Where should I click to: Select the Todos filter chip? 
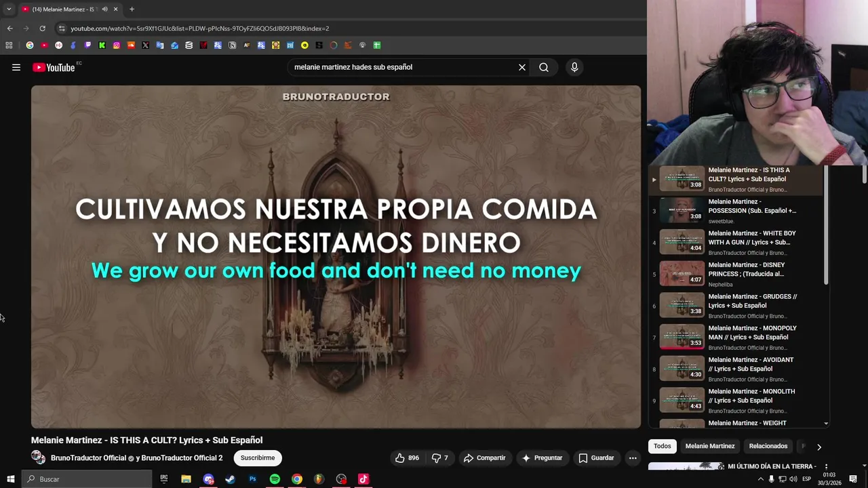point(663,446)
